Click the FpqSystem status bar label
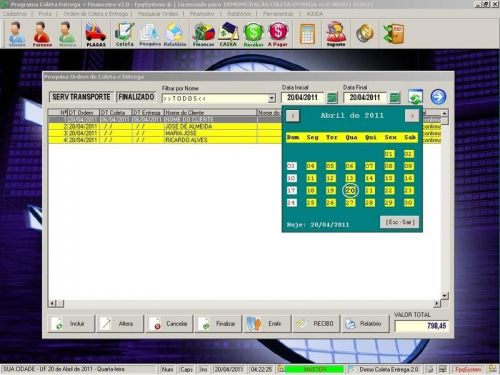The width and height of the screenshot is (500, 375). [468, 369]
